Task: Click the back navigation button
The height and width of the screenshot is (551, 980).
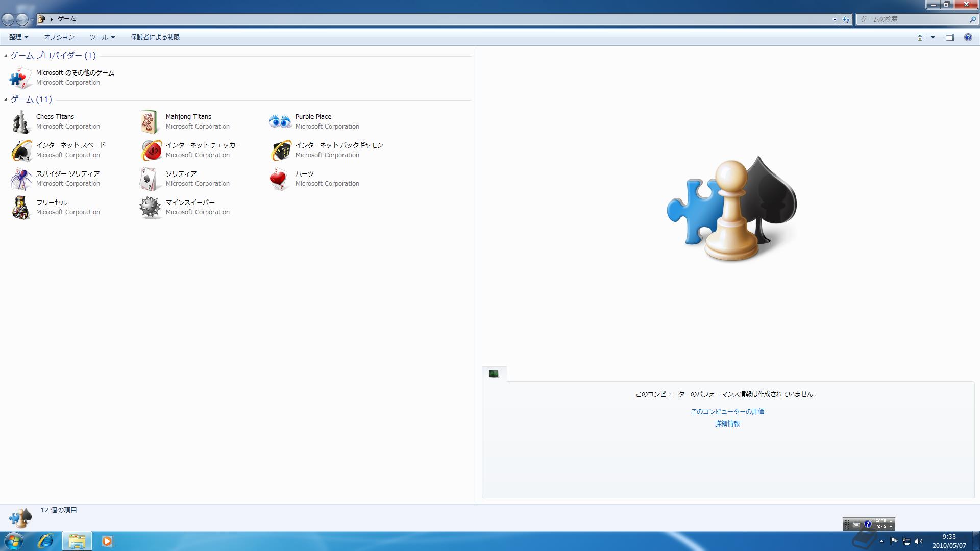Action: (x=8, y=19)
